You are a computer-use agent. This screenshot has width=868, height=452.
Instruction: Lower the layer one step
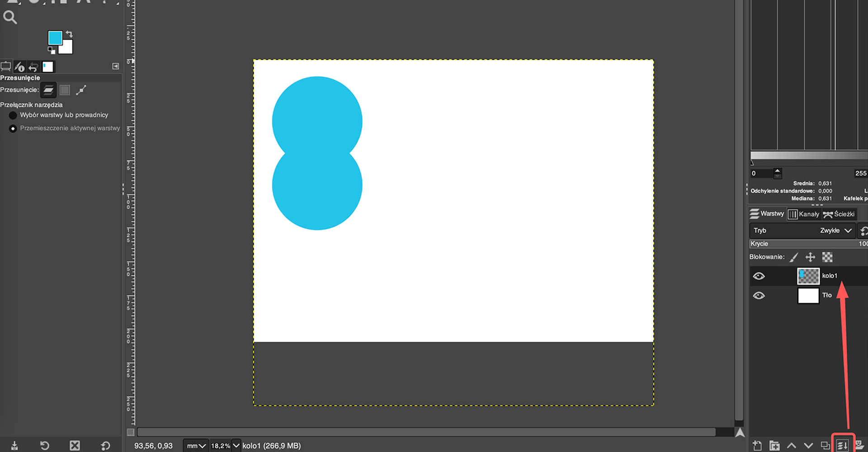pyautogui.click(x=808, y=446)
